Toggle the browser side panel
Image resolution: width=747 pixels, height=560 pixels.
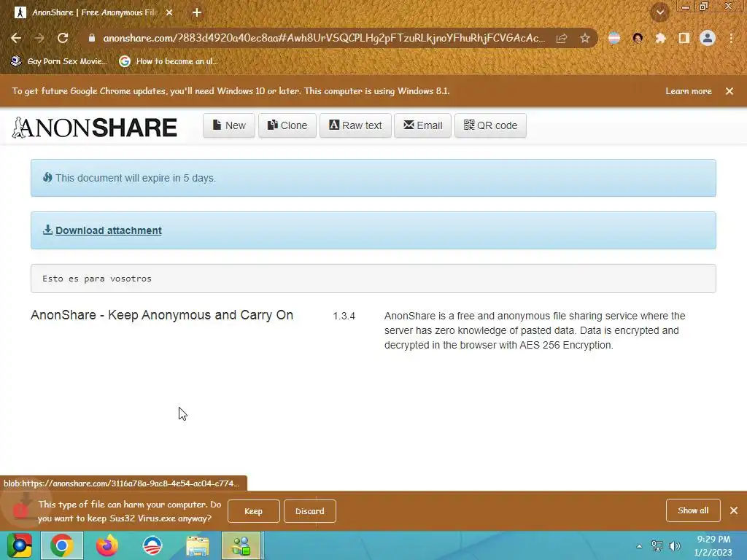coord(684,38)
